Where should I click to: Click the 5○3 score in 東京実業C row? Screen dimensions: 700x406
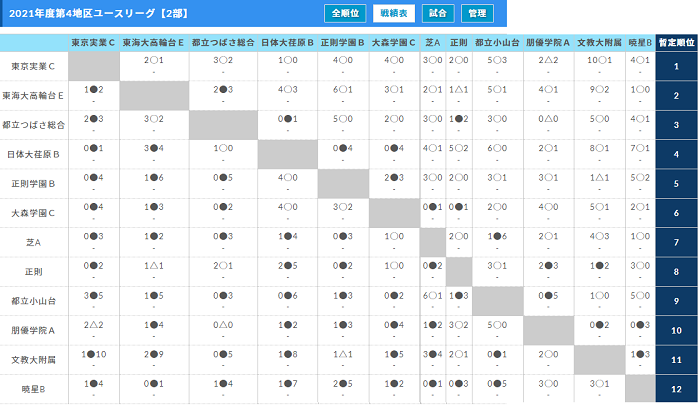pyautogui.click(x=497, y=60)
